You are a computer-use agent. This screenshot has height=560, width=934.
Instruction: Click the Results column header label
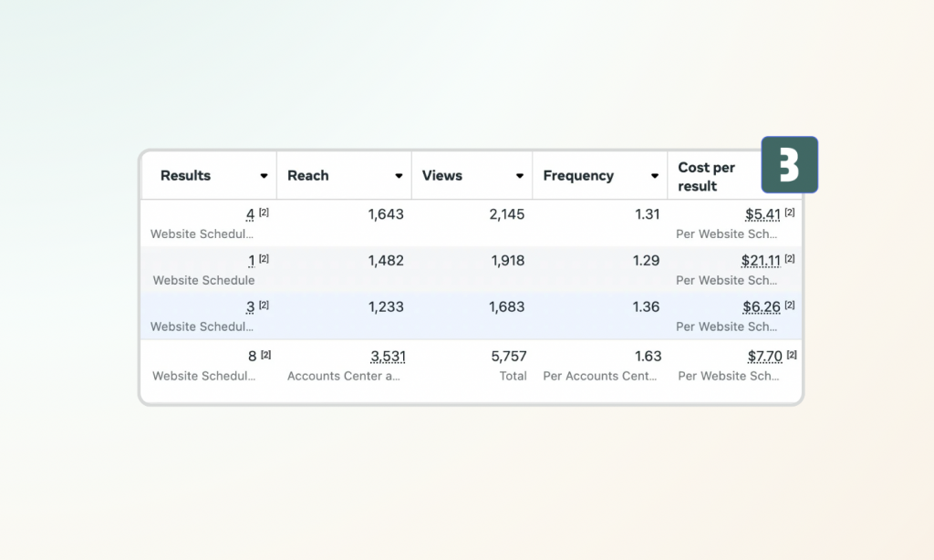point(185,176)
